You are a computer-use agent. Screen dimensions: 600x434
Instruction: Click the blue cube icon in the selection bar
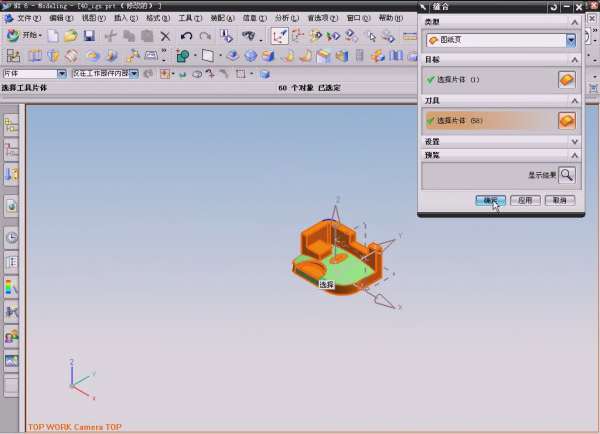pos(265,74)
